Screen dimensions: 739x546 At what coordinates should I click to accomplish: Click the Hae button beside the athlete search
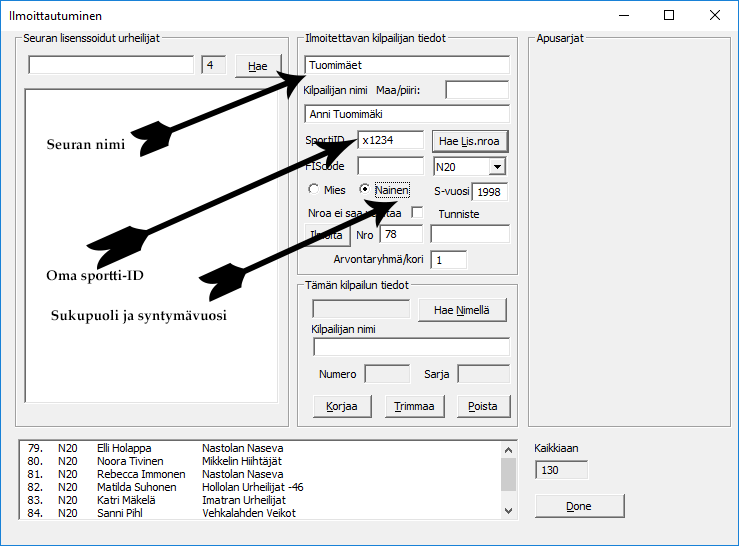pyautogui.click(x=258, y=66)
